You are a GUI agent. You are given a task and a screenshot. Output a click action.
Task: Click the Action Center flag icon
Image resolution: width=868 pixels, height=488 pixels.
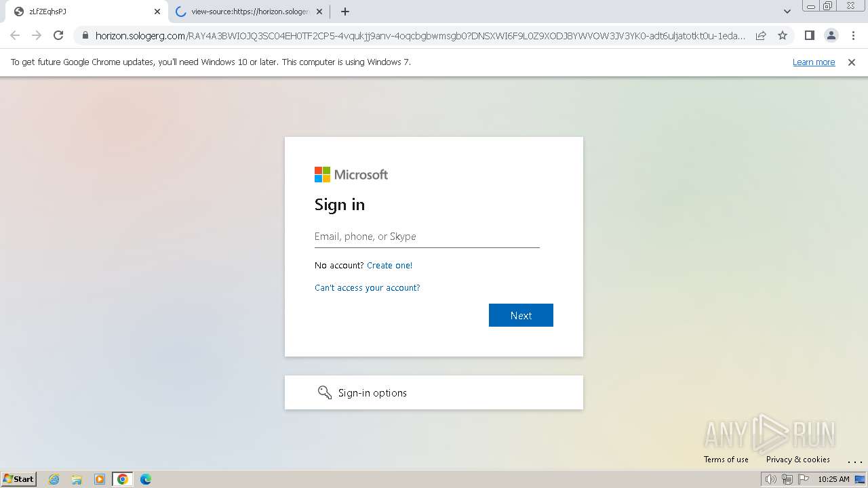[804, 479]
